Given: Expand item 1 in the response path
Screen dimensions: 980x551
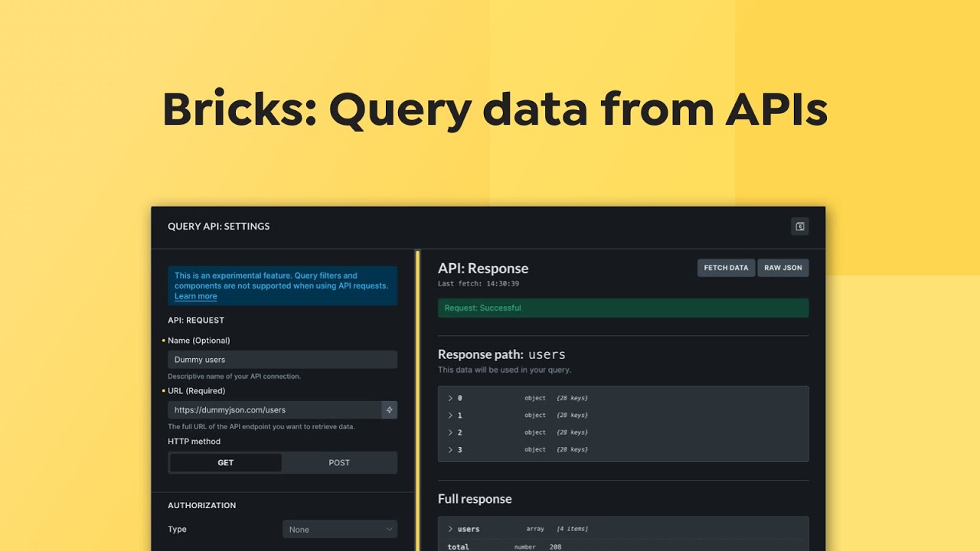Looking at the screenshot, I should [451, 416].
